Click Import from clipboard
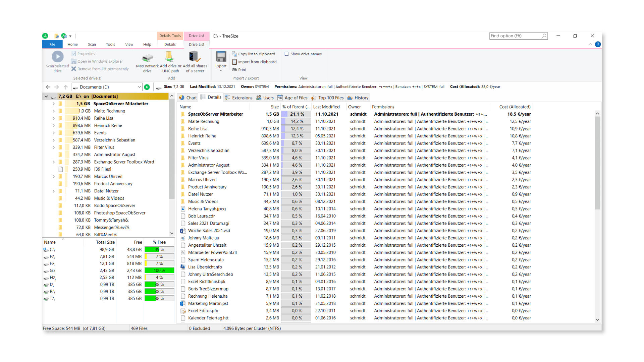Screen dimensions: 644x362 (257, 62)
